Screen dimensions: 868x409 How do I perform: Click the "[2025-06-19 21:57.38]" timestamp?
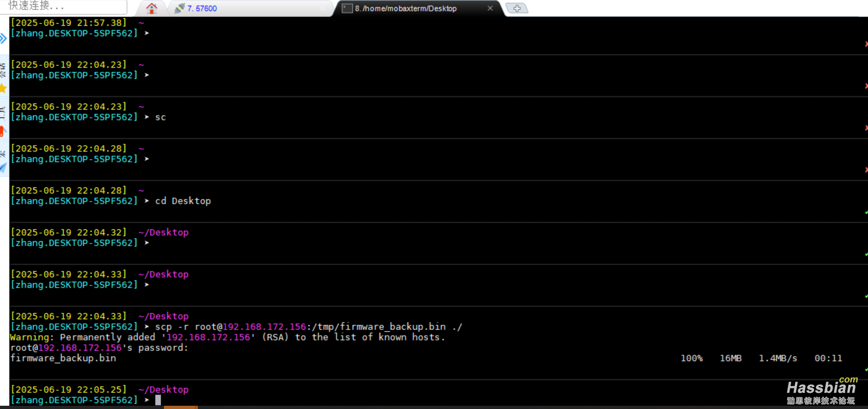click(68, 22)
